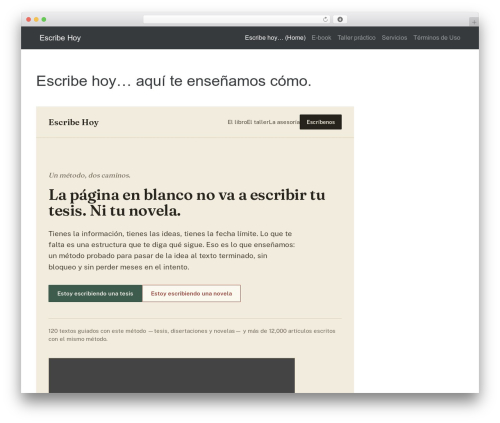Click the download icon beside the address bar
500x423 pixels.
[340, 20]
